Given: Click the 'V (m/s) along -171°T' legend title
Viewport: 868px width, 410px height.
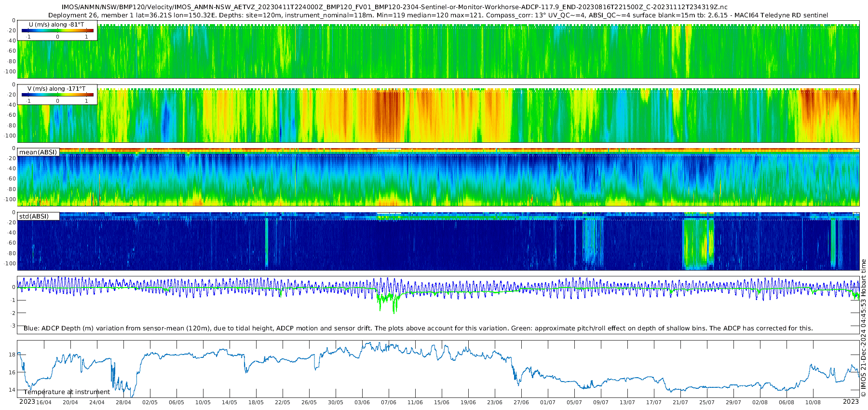Looking at the screenshot, I should point(56,89).
